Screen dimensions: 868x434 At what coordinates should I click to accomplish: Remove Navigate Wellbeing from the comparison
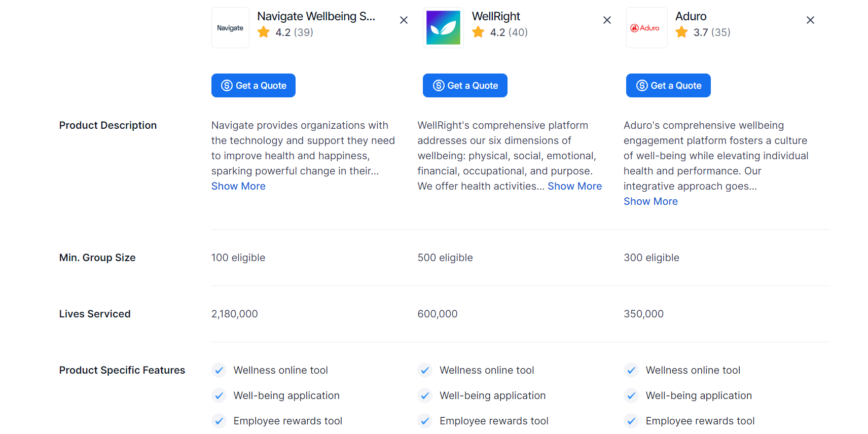[x=404, y=20]
